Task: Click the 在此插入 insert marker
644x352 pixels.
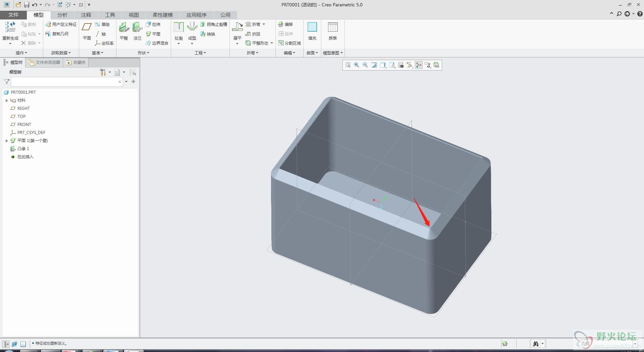Action: pyautogui.click(x=22, y=157)
